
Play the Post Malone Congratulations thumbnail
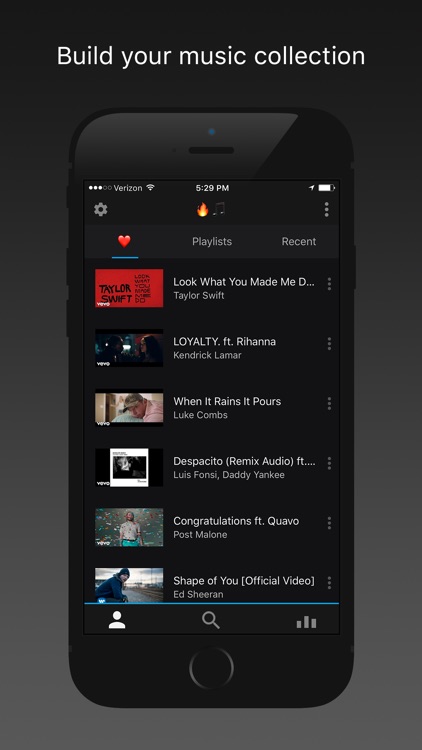[x=129, y=527]
